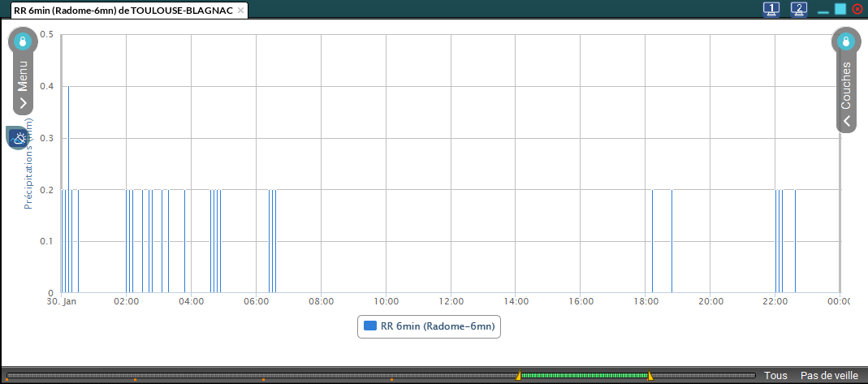This screenshot has height=384, width=868.
Task: Click the Tous button in the bottom bar
Action: (x=775, y=376)
